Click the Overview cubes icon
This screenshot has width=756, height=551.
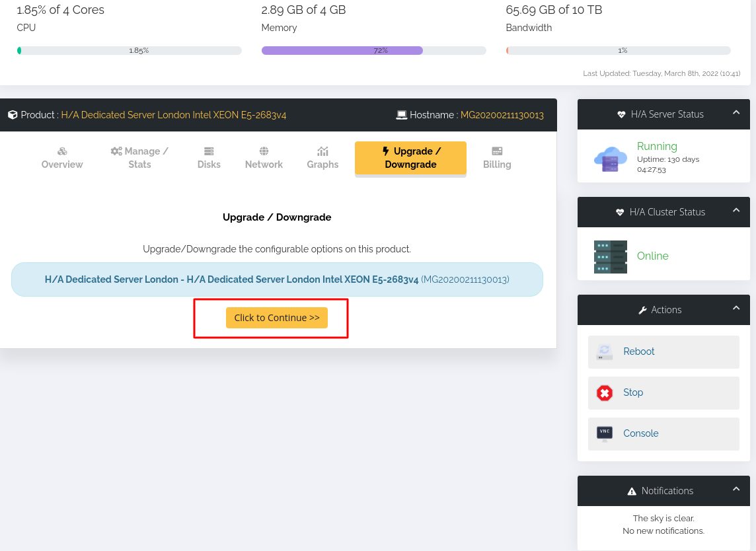tap(62, 151)
